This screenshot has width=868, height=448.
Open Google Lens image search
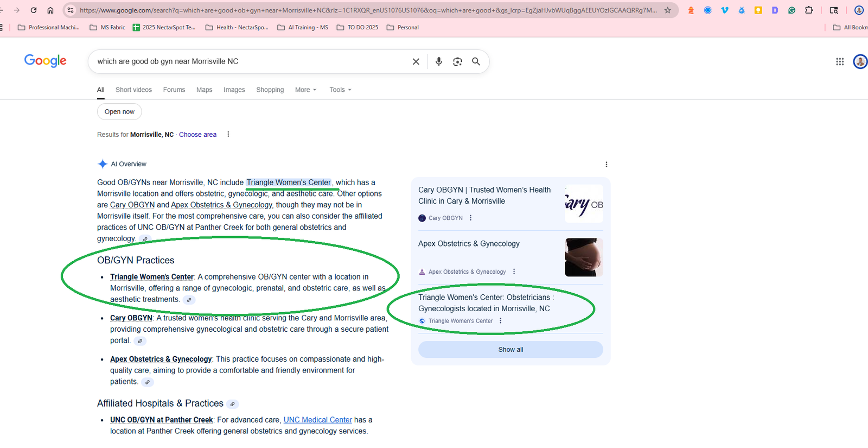click(x=457, y=61)
